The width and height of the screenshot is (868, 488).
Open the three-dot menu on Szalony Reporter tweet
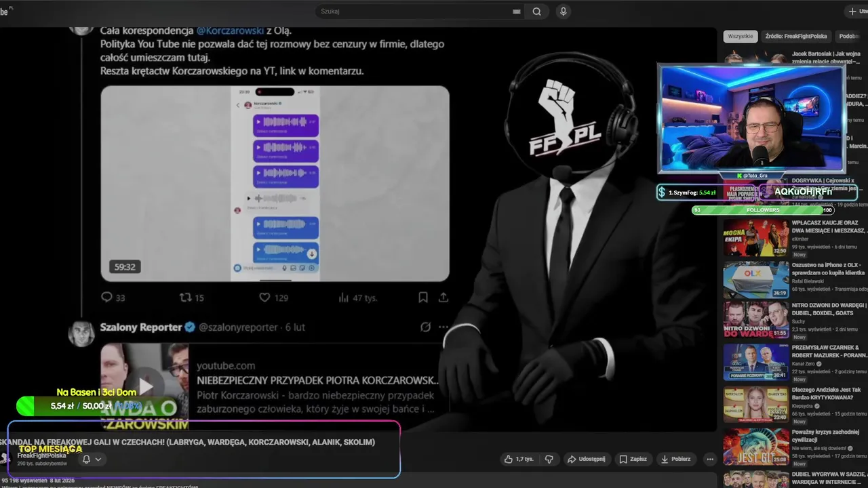point(443,327)
